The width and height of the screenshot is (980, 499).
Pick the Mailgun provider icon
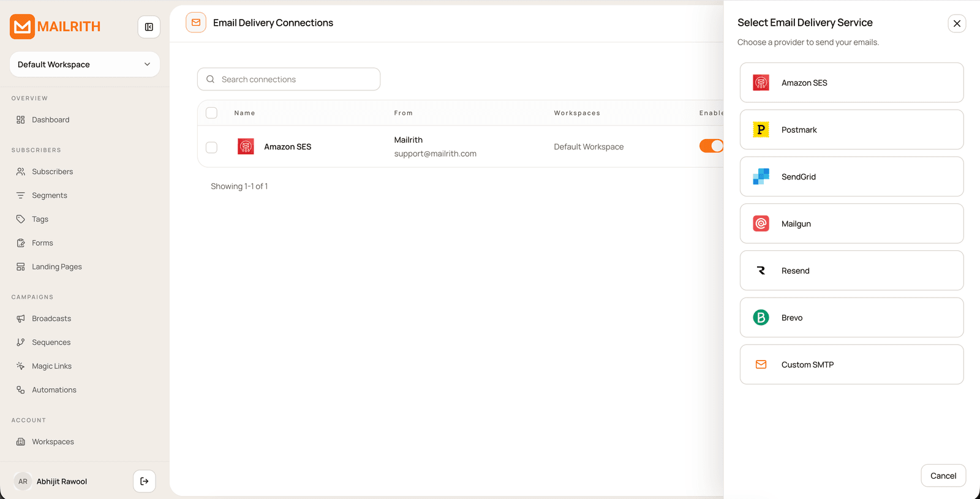coord(761,223)
